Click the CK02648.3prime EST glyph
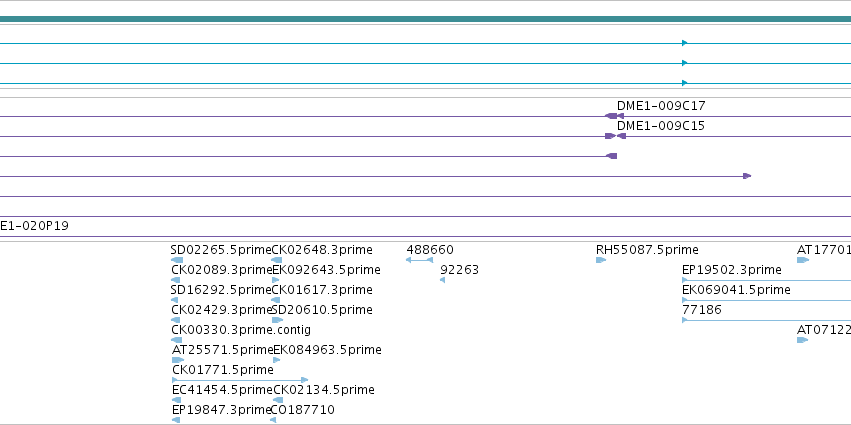Image resolution: width=851 pixels, height=425 pixels. [x=276, y=260]
